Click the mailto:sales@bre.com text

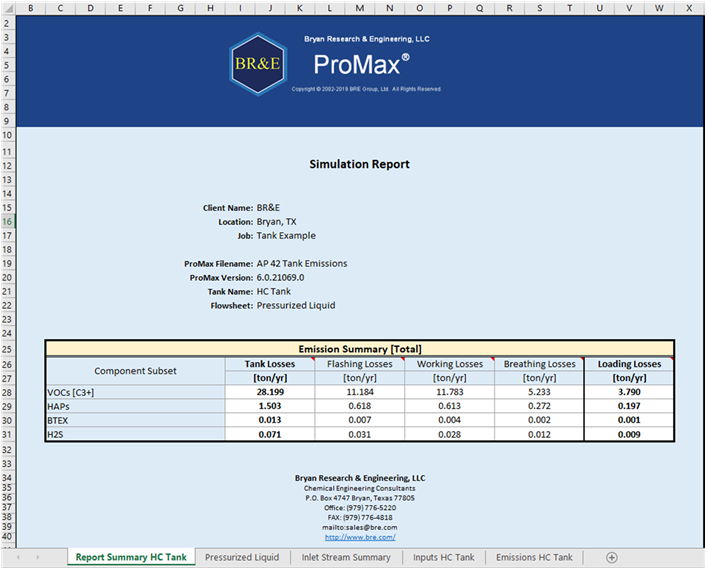point(360,527)
